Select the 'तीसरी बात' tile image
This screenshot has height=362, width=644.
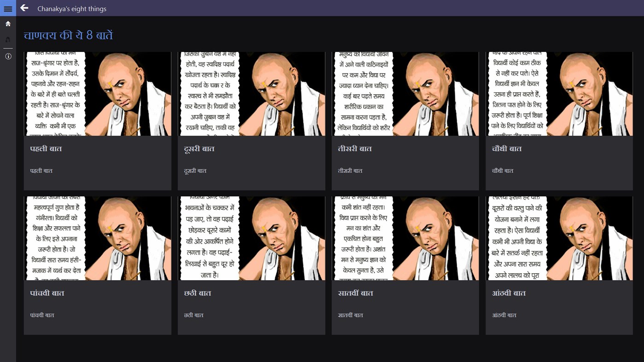(x=405, y=93)
